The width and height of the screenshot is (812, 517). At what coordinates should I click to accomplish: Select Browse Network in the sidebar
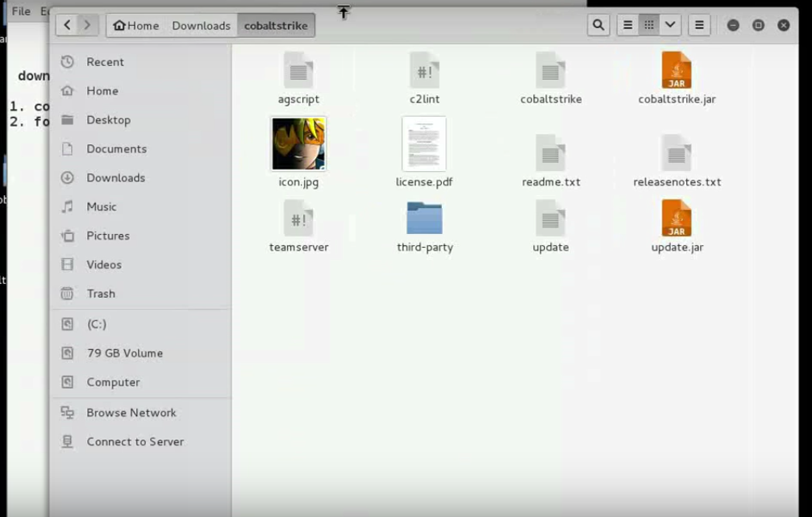tap(141, 413)
